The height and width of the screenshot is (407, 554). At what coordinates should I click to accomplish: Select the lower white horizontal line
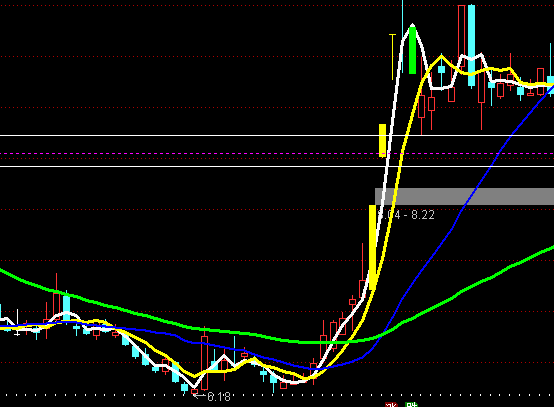[277, 166]
